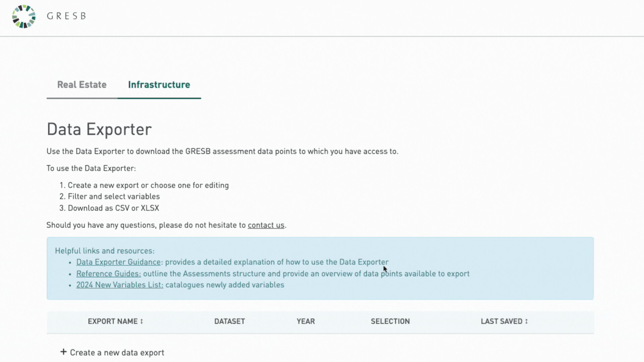Click the plus icon to add export
This screenshot has height=362, width=644.
tap(63, 352)
